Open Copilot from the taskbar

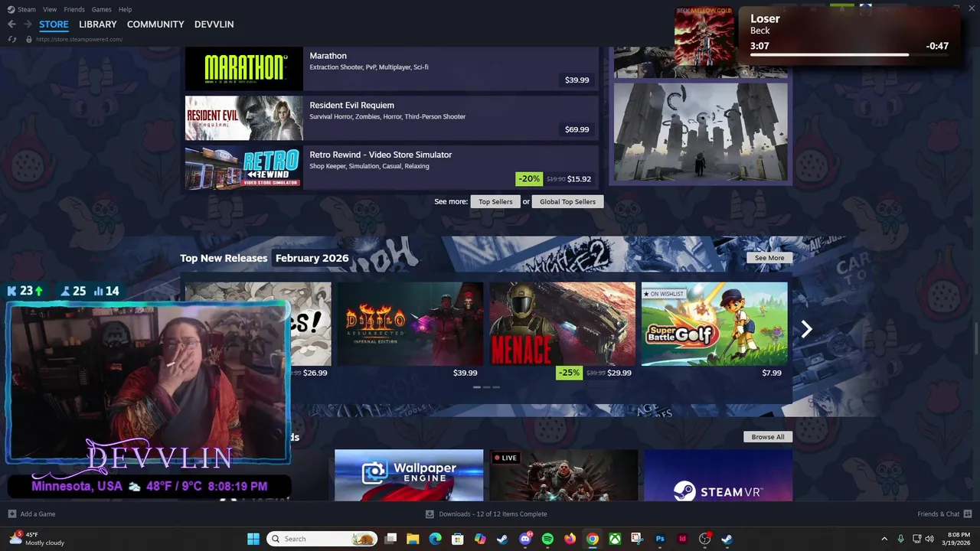pyautogui.click(x=480, y=539)
